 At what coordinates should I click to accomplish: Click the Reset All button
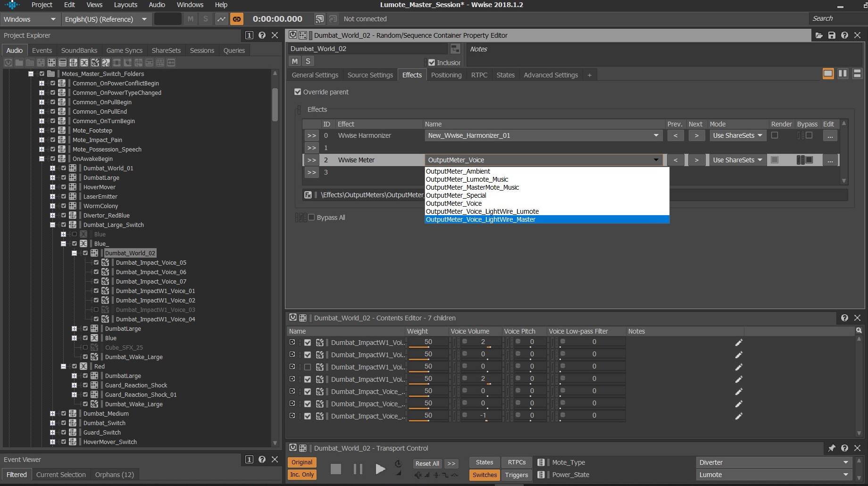(427, 463)
